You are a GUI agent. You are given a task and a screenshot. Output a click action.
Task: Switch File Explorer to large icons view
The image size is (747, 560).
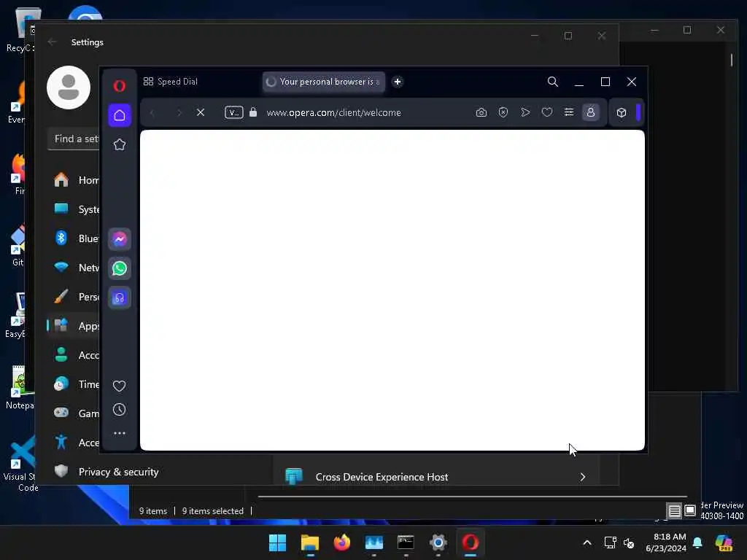690,511
